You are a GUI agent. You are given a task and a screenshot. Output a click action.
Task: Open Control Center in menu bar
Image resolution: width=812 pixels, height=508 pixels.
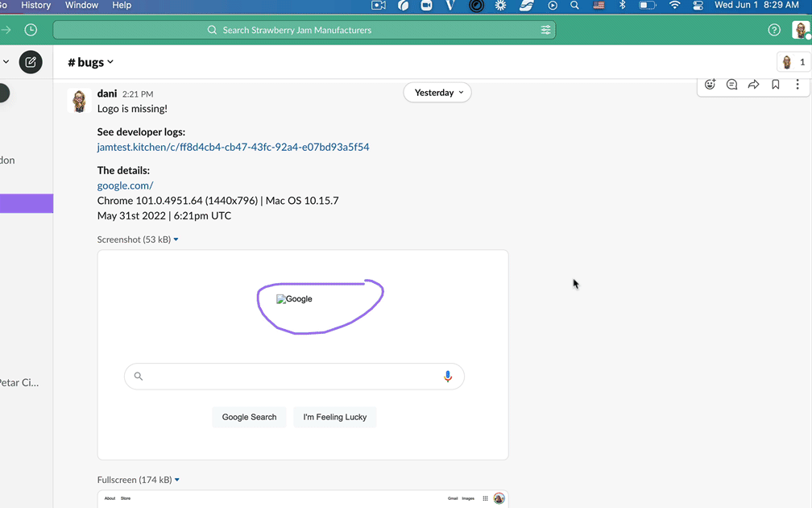698,5
